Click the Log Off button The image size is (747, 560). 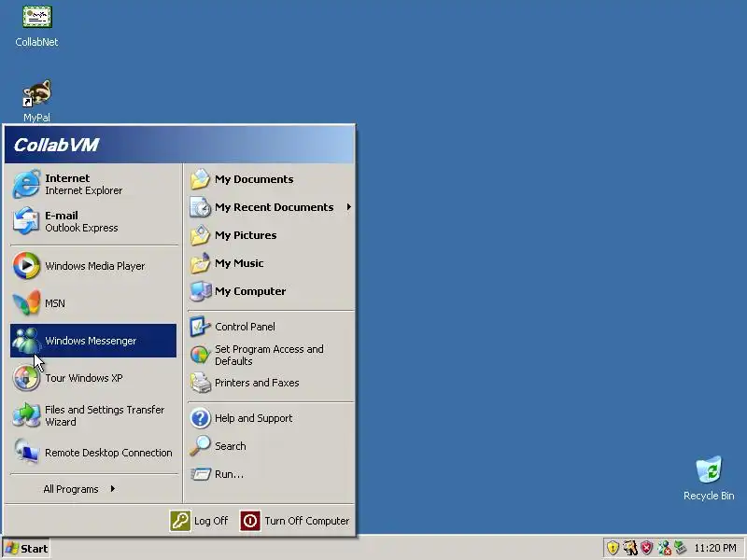tap(199, 521)
